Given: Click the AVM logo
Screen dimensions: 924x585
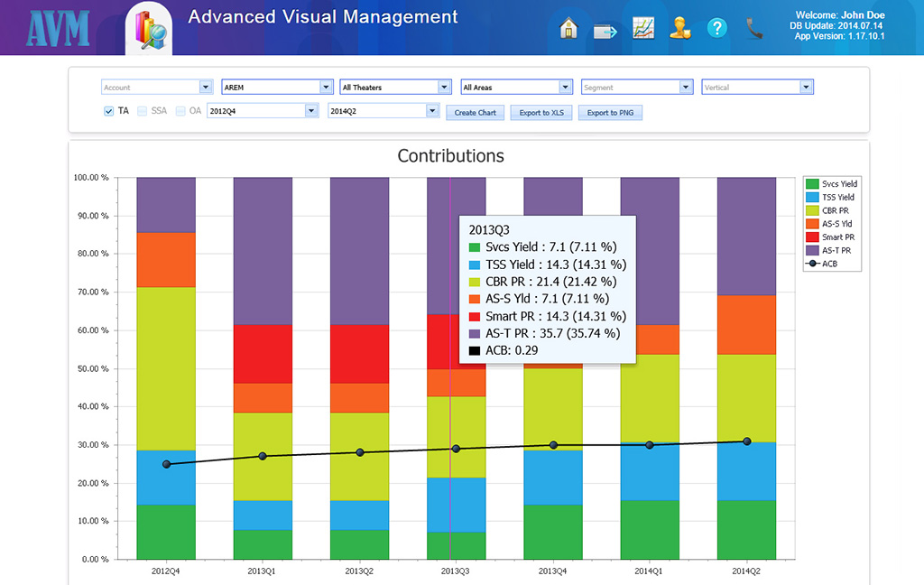Looking at the screenshot, I should [x=57, y=29].
